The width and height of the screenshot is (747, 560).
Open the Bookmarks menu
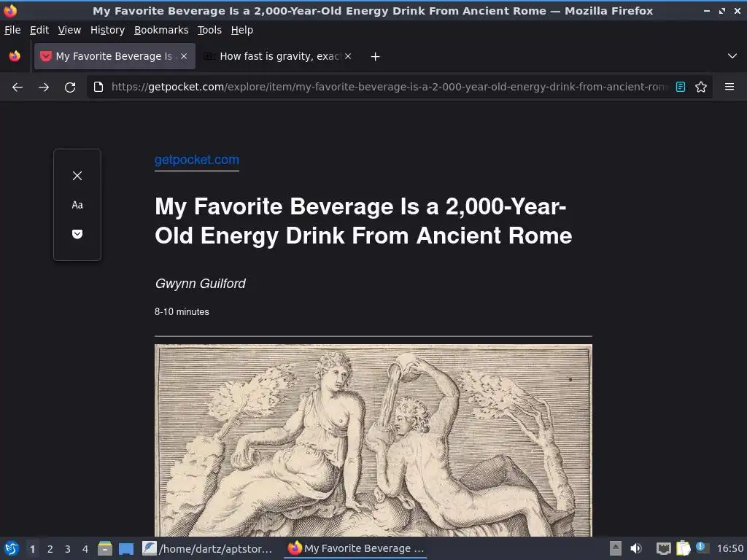pyautogui.click(x=161, y=30)
